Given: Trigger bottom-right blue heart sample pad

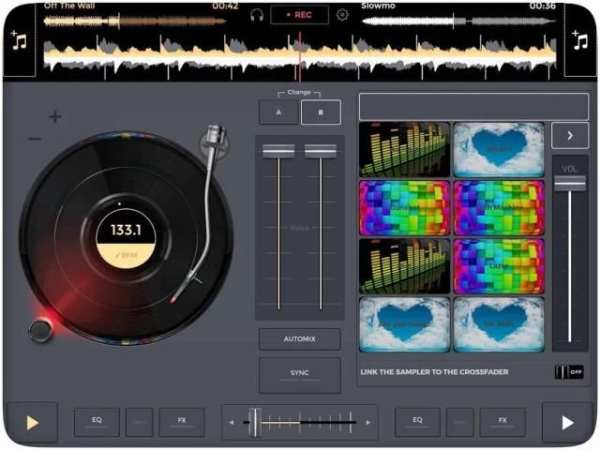Looking at the screenshot, I should click(x=499, y=324).
